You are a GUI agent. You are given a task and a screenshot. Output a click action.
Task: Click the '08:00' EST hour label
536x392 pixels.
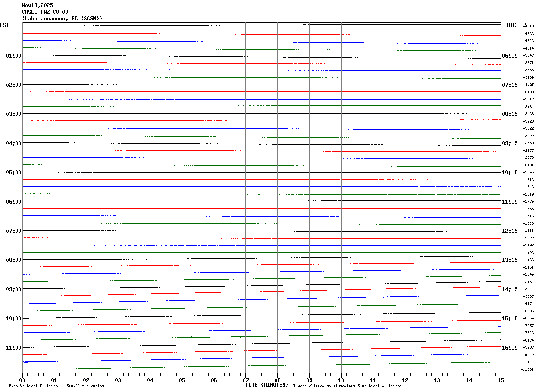14,260
